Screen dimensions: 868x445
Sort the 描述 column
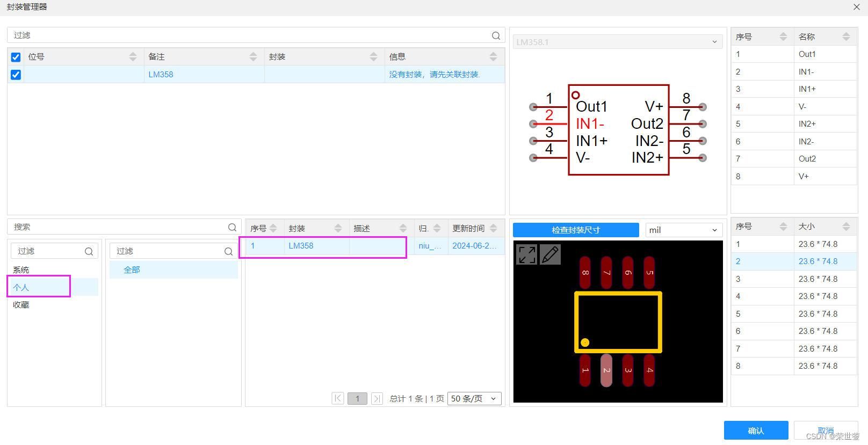(403, 228)
